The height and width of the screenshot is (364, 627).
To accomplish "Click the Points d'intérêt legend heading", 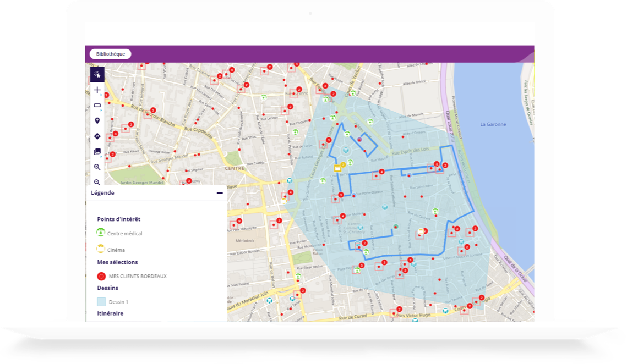I will 119,219.
